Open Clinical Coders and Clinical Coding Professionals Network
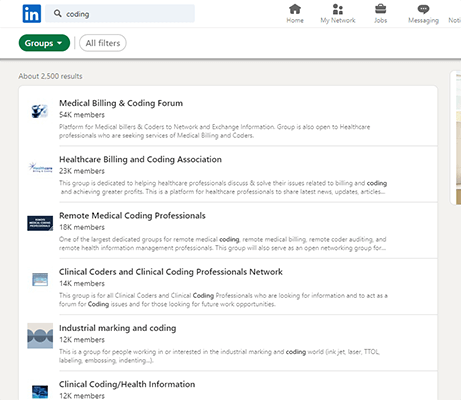The width and height of the screenshot is (461, 400). pyautogui.click(x=171, y=272)
